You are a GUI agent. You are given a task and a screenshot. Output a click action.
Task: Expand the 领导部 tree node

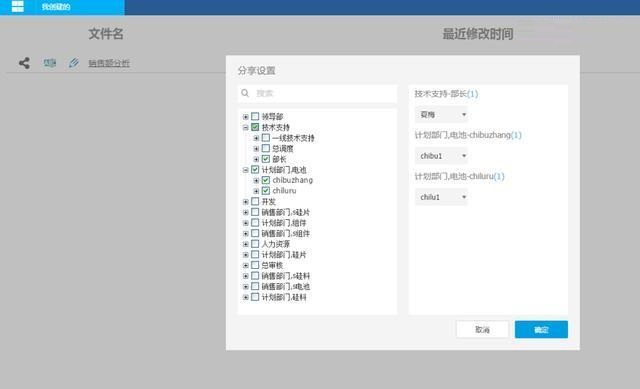pyautogui.click(x=246, y=117)
